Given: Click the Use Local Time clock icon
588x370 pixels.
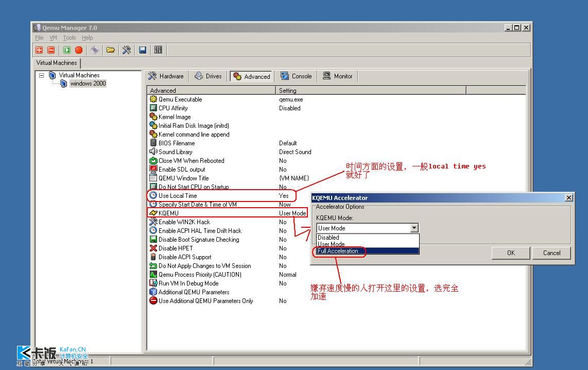Looking at the screenshot, I should tap(153, 195).
